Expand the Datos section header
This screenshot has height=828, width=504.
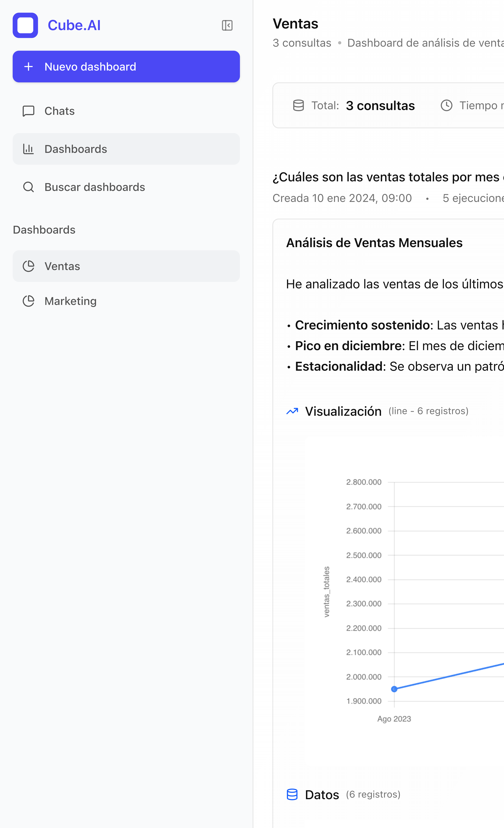(322, 795)
